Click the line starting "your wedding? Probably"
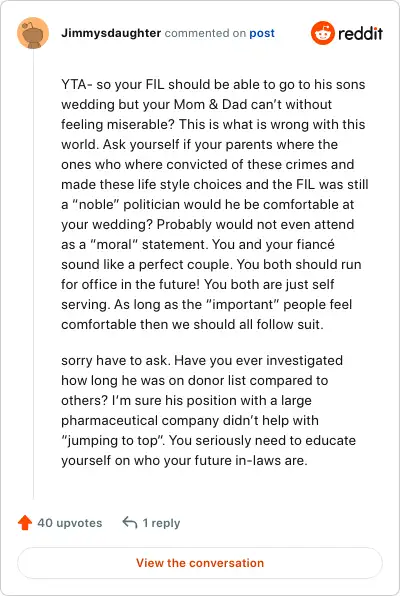This screenshot has width=400, height=596. click(x=208, y=224)
